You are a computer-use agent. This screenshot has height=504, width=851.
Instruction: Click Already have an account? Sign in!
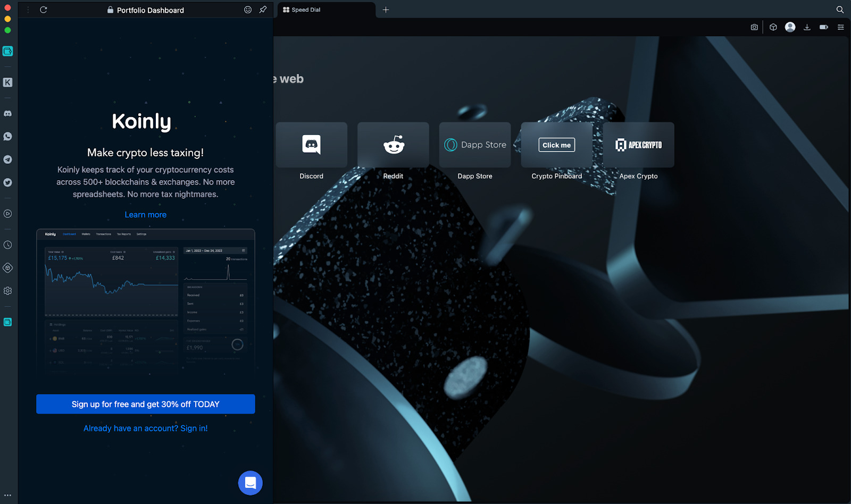click(146, 429)
